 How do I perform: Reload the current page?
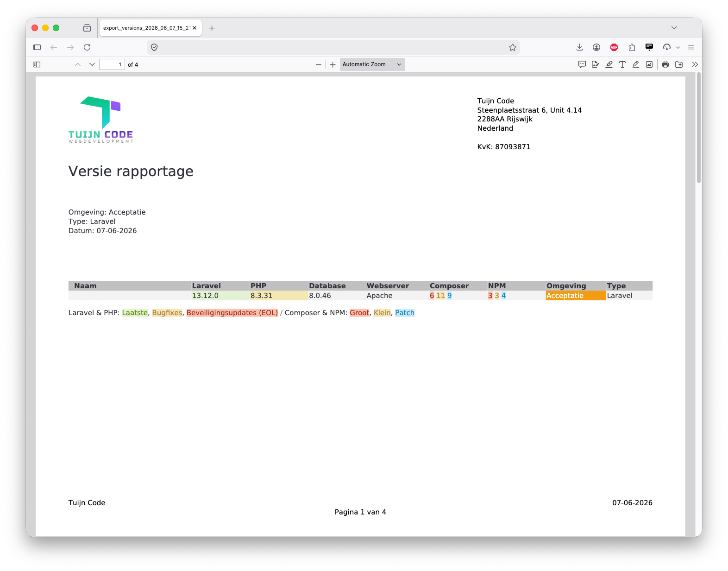[87, 47]
